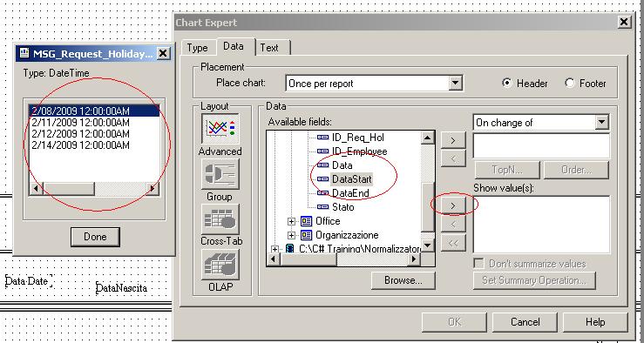Image resolution: width=644 pixels, height=343 pixels.
Task: Select the Advanced chart layout icon
Action: coord(220,129)
